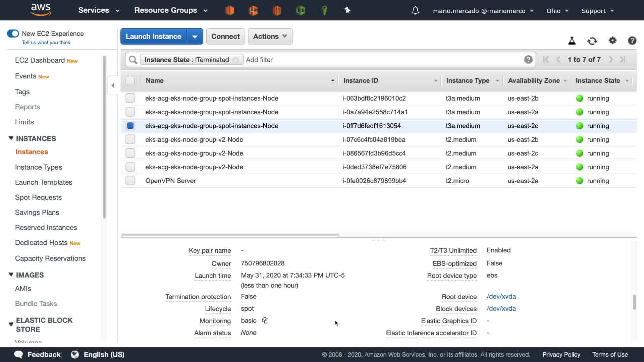Viewport: 644px width, 362px height.
Task: Copy the monitoring value with copy icon
Action: point(265,320)
